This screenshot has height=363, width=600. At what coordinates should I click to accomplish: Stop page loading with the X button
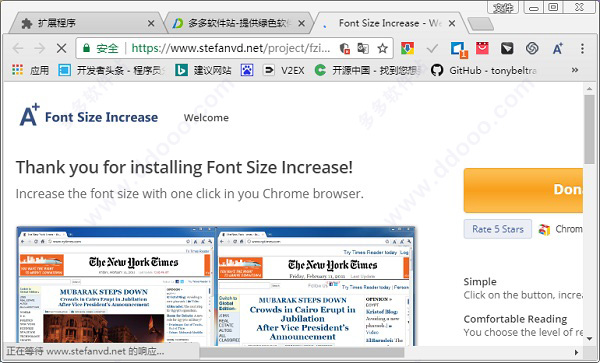(61, 48)
